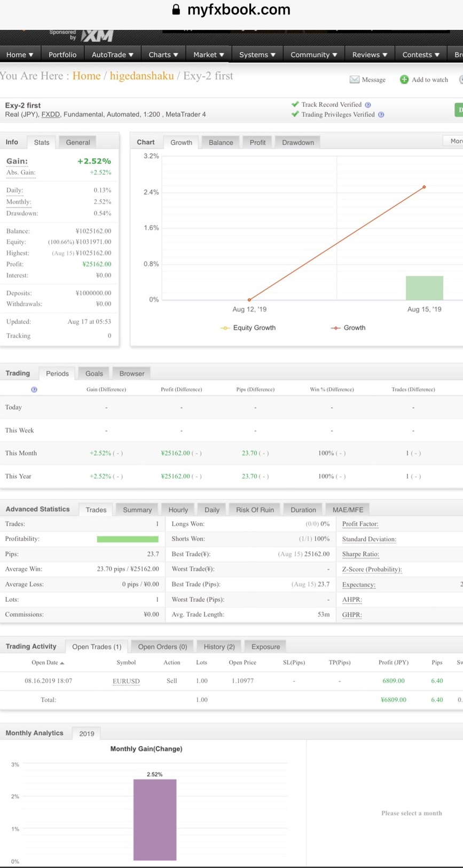Click the green Add to watch plus icon

(x=404, y=79)
